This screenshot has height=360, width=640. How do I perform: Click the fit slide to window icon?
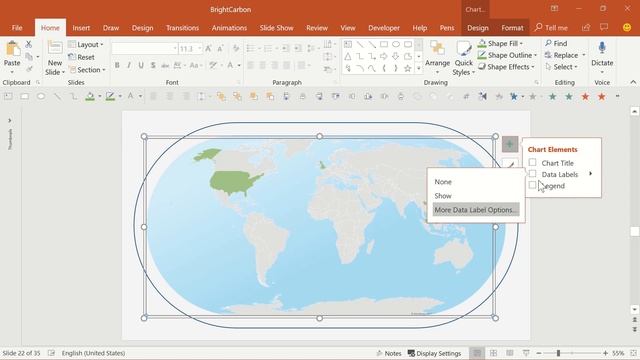tap(633, 353)
